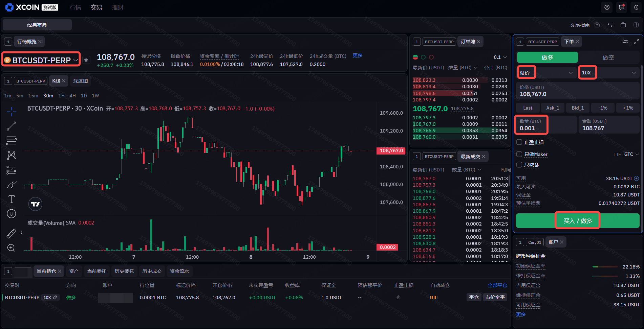Select the ruler measure tool

[12, 233]
